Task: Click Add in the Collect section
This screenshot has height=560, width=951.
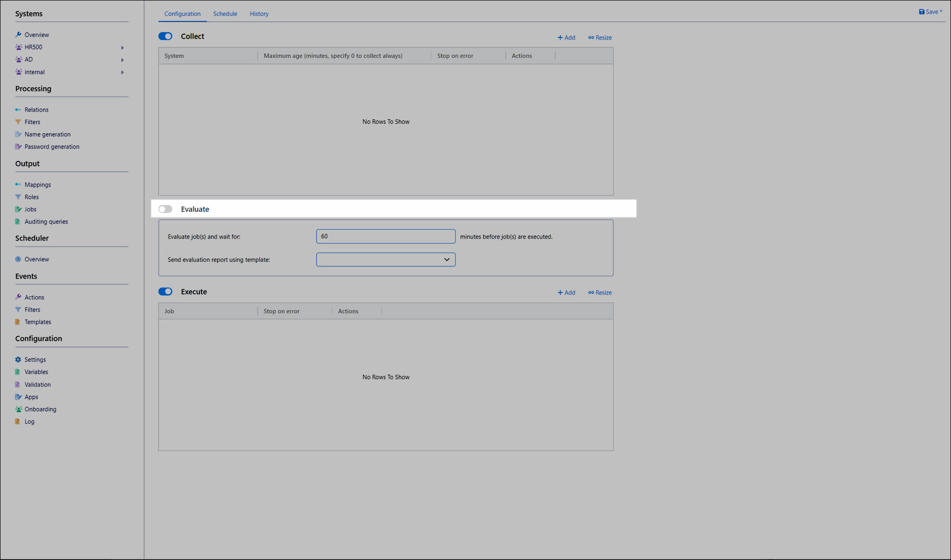Action: 566,38
